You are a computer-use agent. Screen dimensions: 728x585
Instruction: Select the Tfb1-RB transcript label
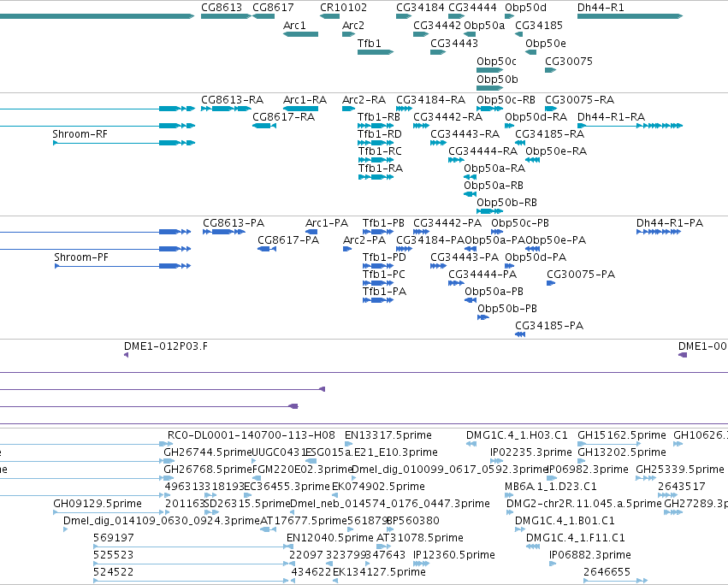[379, 117]
